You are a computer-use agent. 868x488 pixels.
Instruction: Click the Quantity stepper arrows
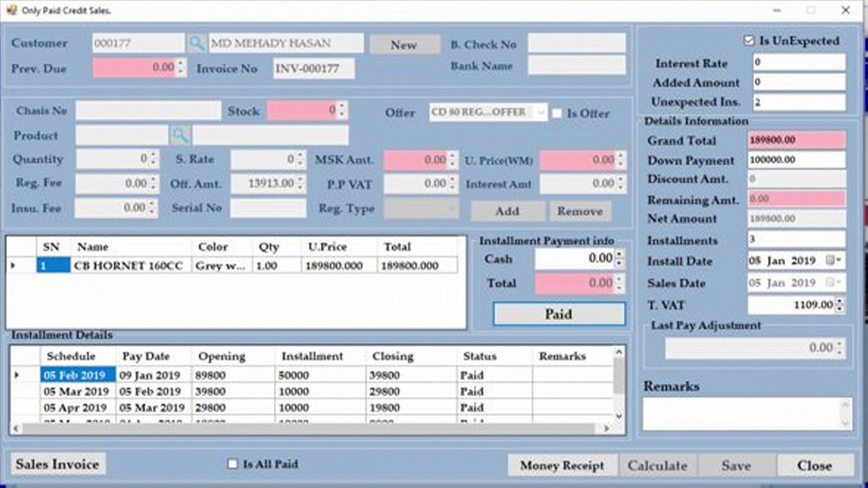[x=153, y=159]
